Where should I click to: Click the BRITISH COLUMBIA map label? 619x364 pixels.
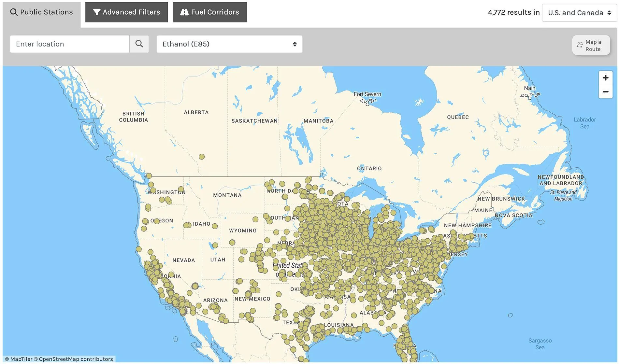click(x=133, y=117)
